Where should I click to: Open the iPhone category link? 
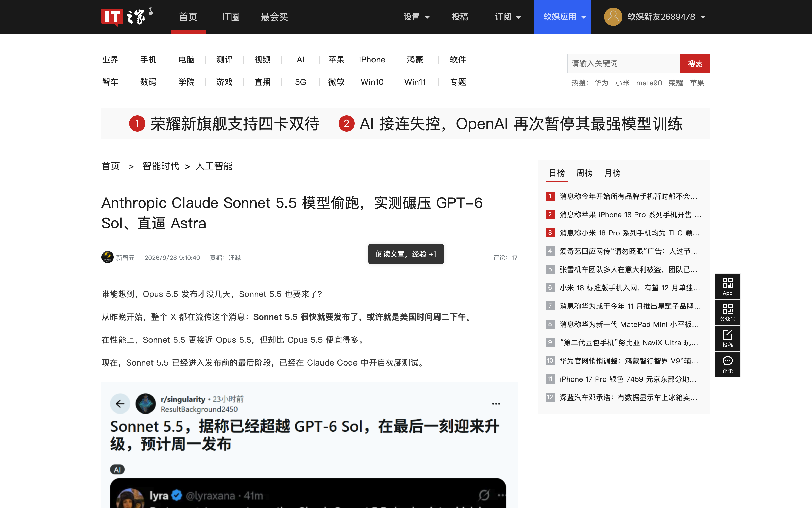click(372, 60)
